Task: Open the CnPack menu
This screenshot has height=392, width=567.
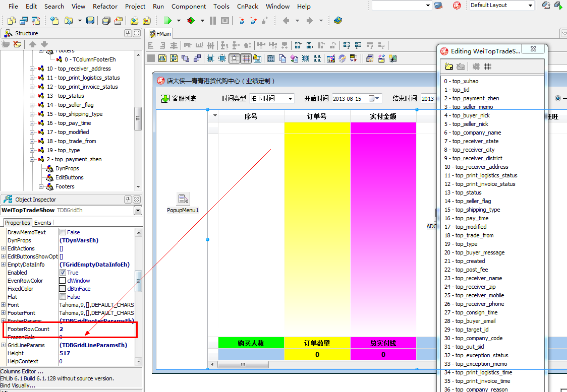Action: [x=247, y=7]
